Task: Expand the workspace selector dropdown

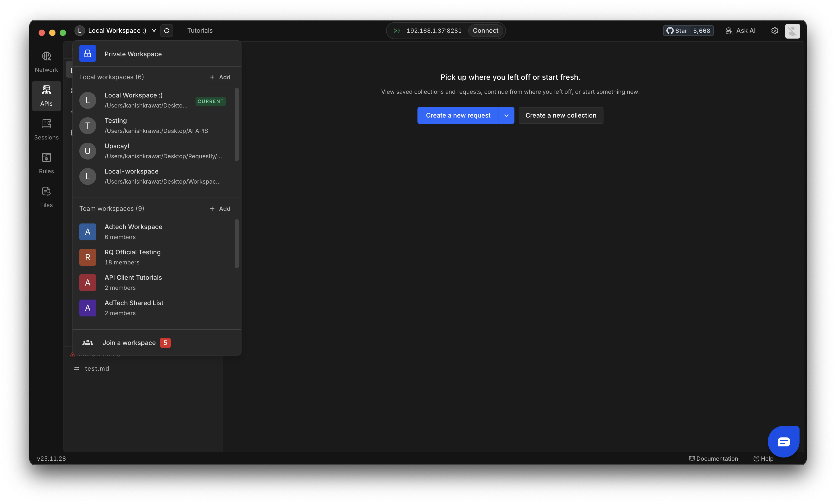Action: coord(154,31)
